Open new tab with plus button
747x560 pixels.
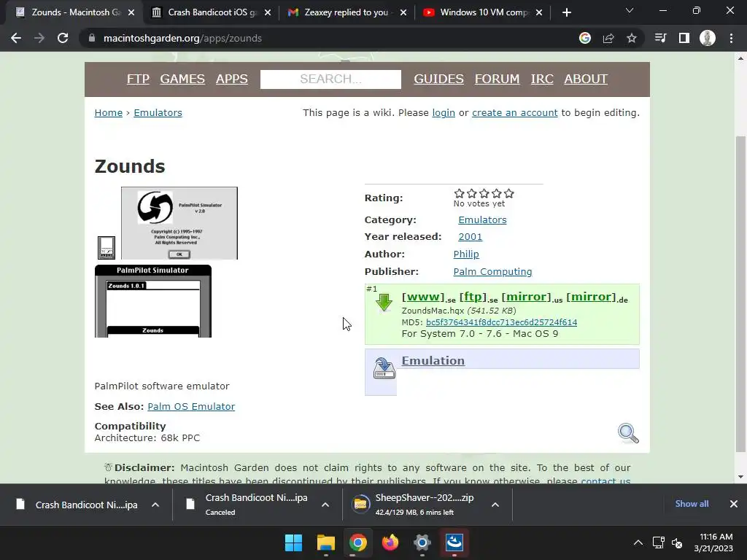[566, 12]
